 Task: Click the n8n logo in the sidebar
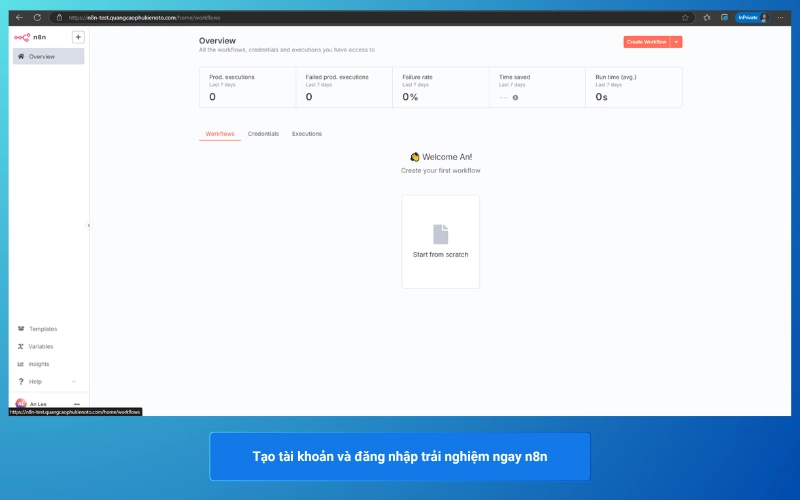[30, 37]
